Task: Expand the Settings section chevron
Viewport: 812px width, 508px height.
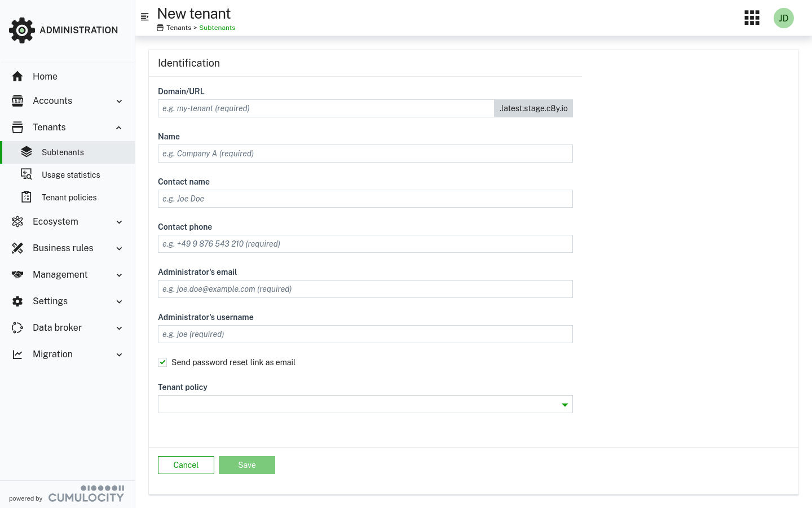Action: tap(119, 301)
